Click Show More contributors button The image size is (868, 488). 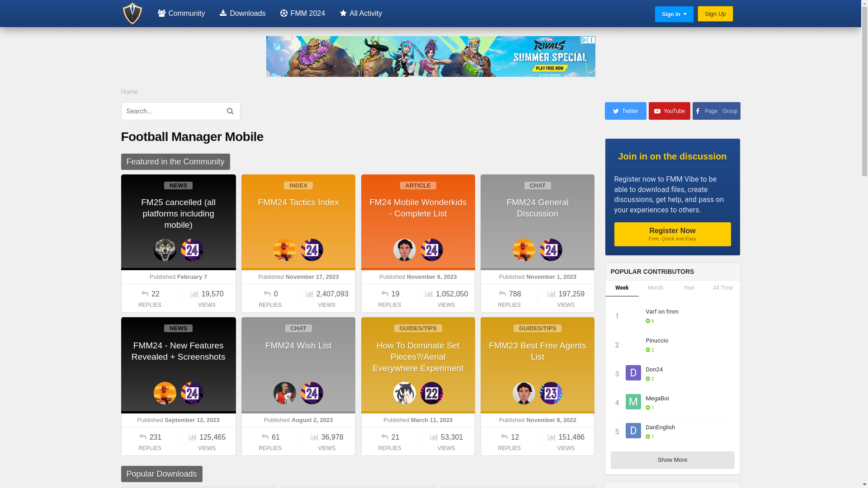[x=672, y=460]
